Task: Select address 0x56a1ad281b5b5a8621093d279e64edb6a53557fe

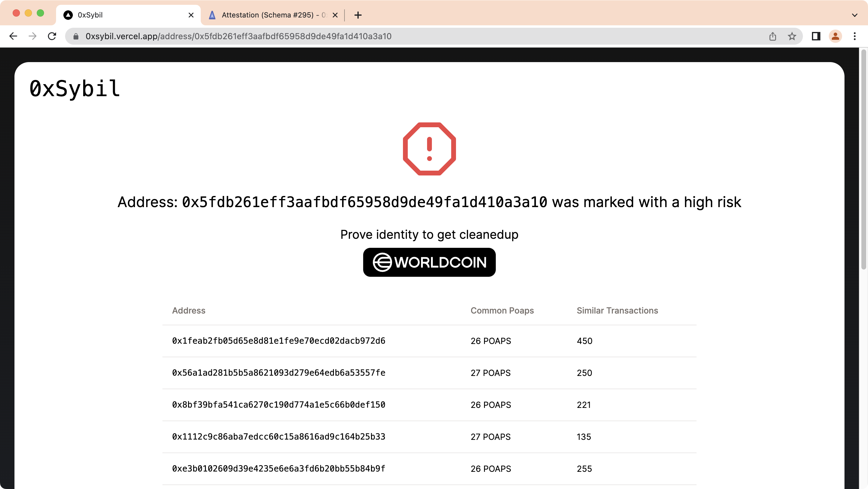Action: click(x=279, y=373)
